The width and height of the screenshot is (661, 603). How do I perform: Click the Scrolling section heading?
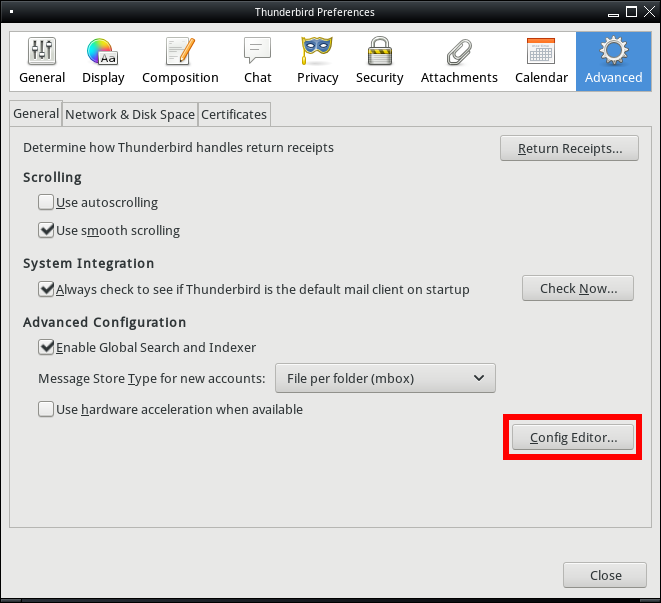tap(52, 178)
